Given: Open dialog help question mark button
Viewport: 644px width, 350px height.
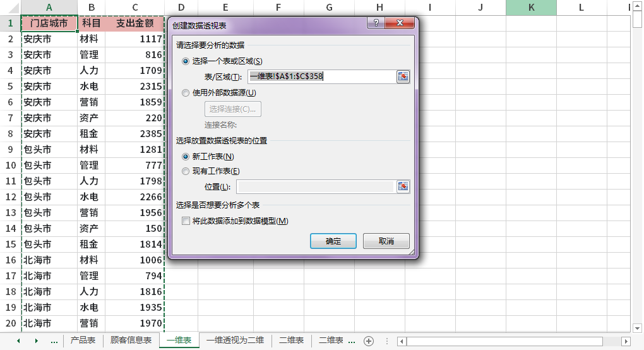Looking at the screenshot, I should point(376,23).
